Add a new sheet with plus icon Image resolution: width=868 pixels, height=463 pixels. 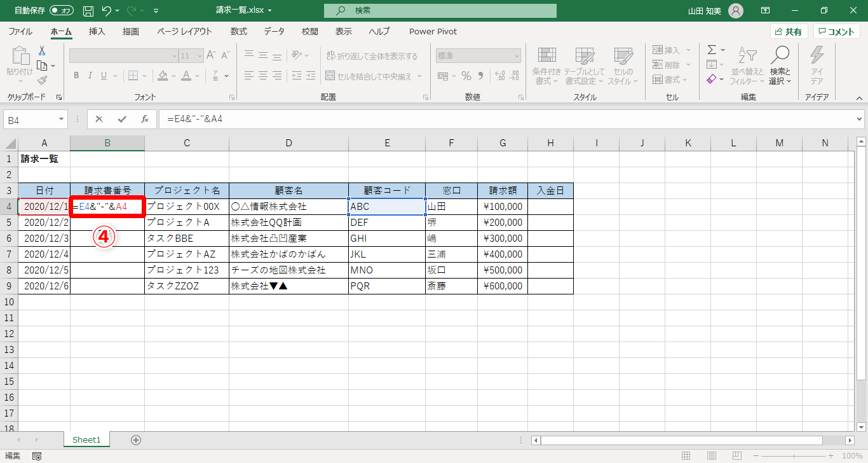135,439
